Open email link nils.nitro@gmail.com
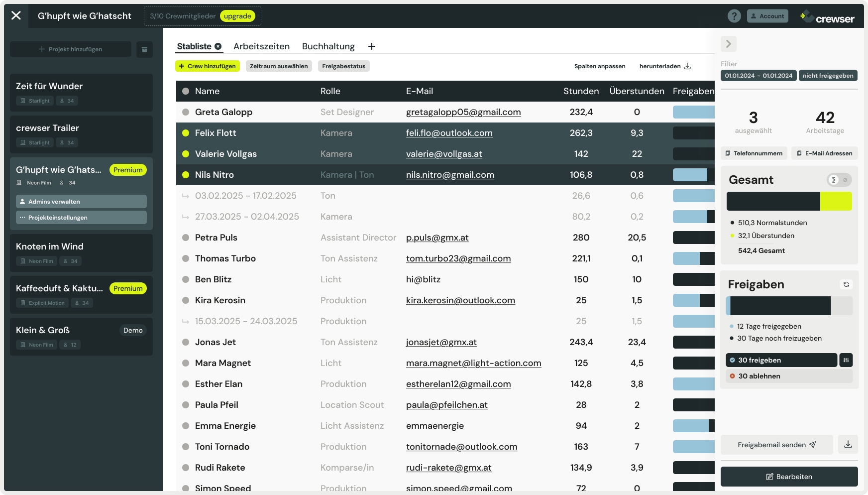The width and height of the screenshot is (868, 495). (x=449, y=175)
